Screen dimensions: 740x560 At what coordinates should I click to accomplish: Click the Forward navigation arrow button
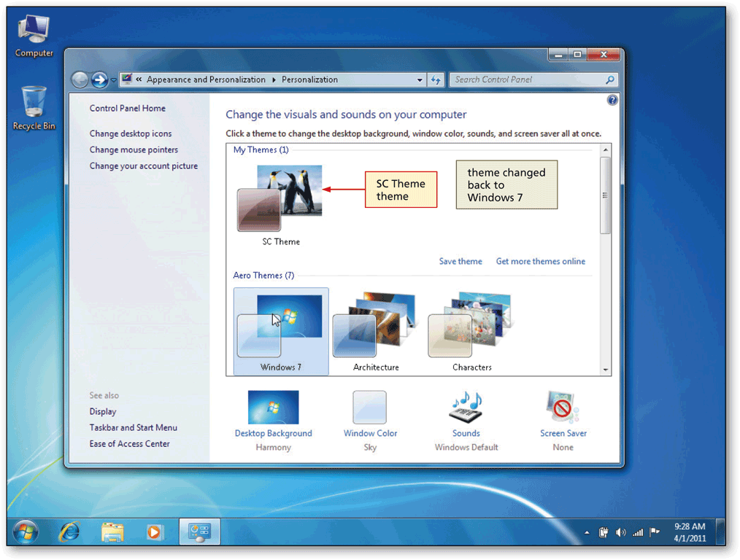99,79
